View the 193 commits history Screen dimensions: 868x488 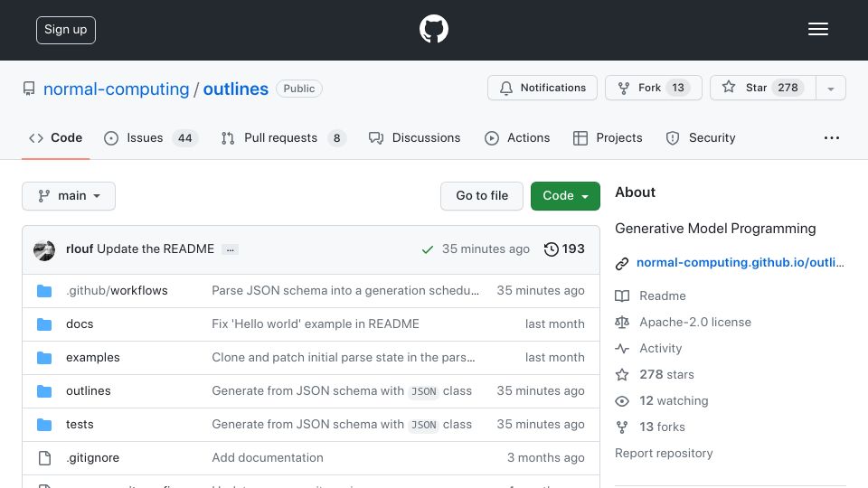(564, 249)
